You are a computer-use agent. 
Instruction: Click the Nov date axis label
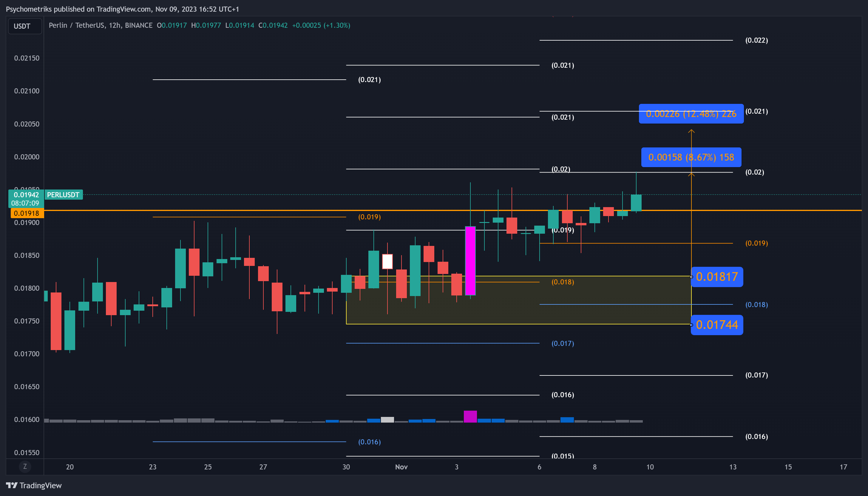click(x=401, y=467)
